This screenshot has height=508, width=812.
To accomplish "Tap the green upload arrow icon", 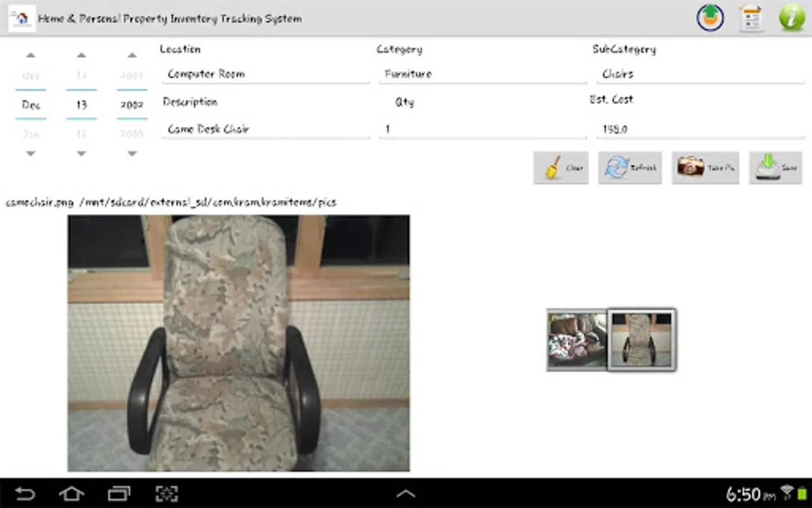I will 710,18.
